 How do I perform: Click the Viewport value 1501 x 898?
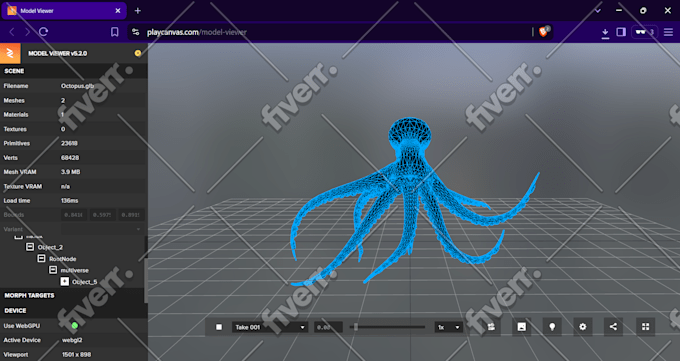click(x=76, y=354)
